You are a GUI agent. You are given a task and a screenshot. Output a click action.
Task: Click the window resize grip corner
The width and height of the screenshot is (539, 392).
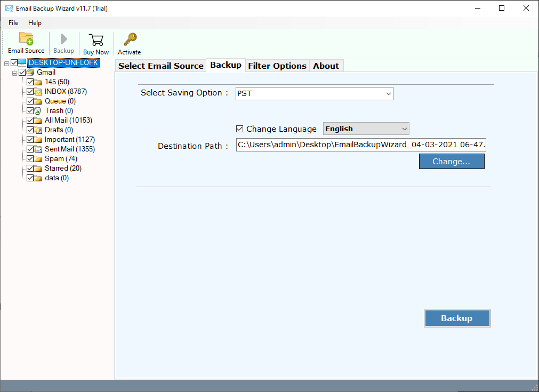(x=535, y=388)
